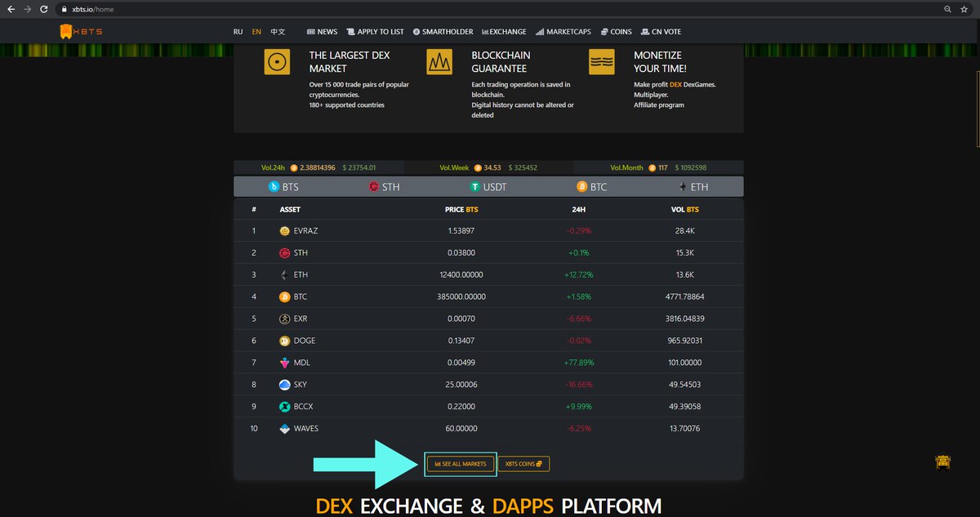Click the ASSET column header
The image size is (980, 517).
point(290,209)
